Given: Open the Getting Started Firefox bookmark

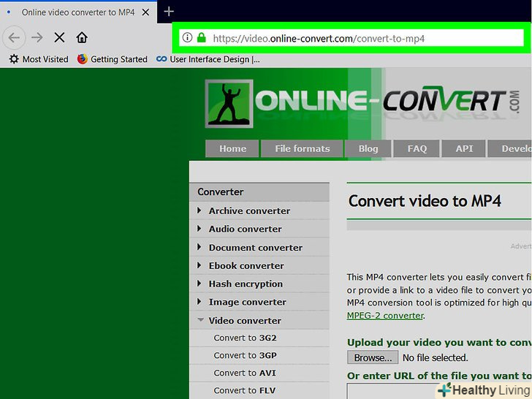Looking at the screenshot, I should (x=113, y=59).
